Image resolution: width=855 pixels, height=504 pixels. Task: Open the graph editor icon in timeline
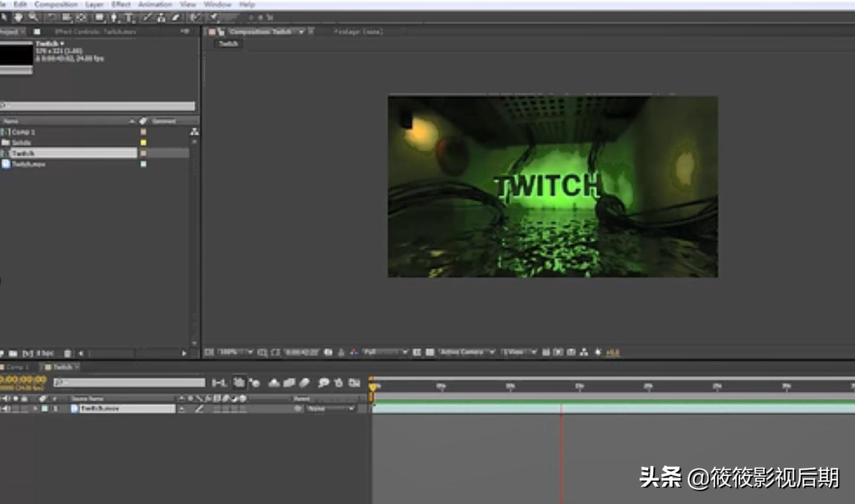pyautogui.click(x=354, y=383)
